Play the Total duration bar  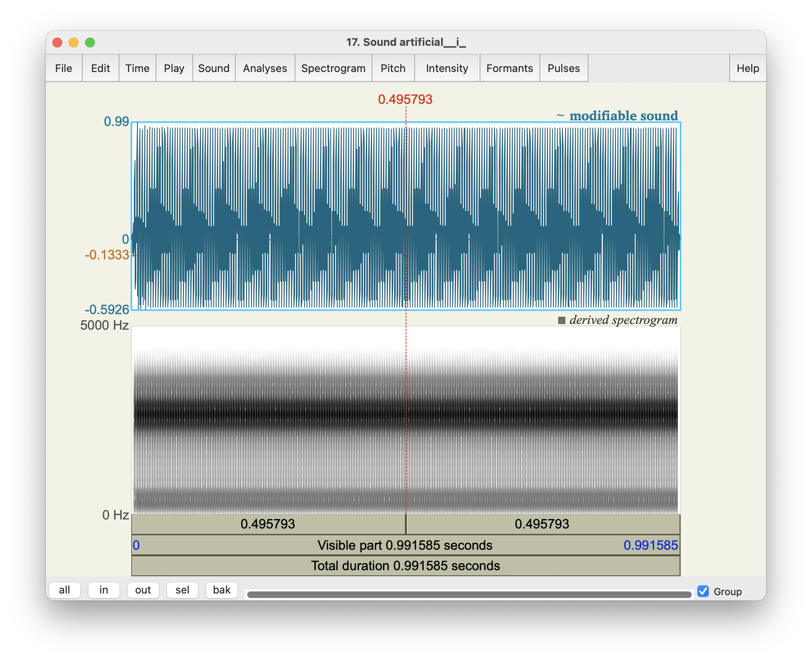click(405, 566)
